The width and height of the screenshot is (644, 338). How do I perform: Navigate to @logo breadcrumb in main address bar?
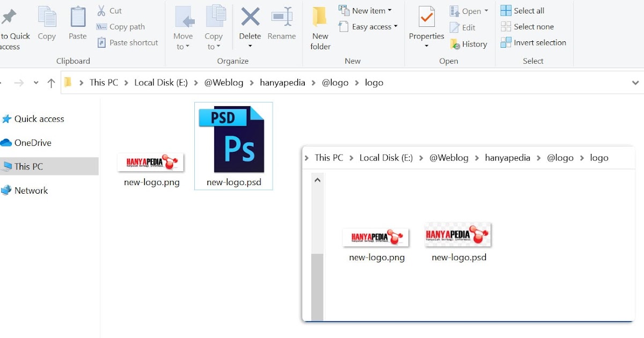point(335,83)
